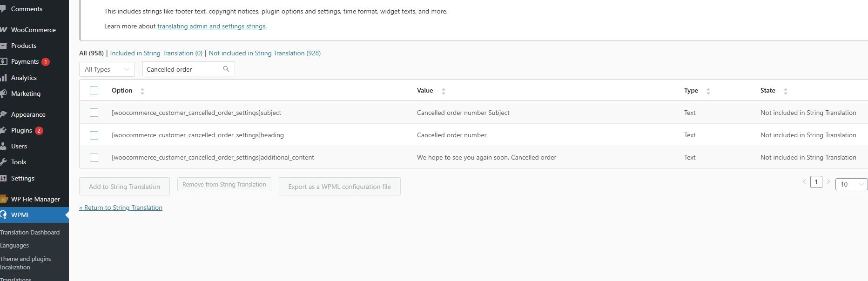The width and height of the screenshot is (868, 281).
Task: Return to String Translation link
Action: 121,207
